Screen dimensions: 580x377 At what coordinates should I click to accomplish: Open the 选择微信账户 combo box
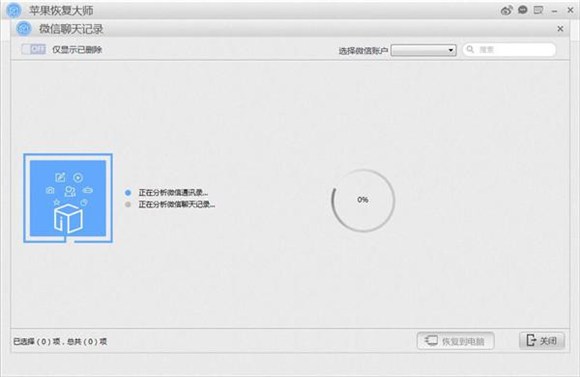click(x=424, y=50)
